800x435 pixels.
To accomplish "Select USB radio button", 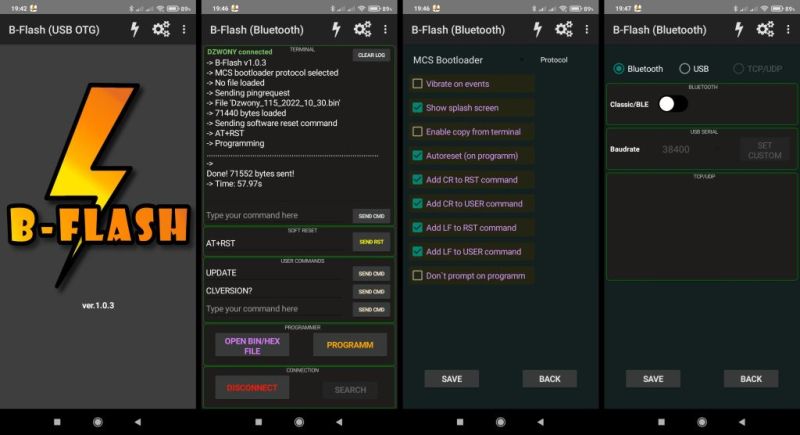I will pyautogui.click(x=685, y=68).
